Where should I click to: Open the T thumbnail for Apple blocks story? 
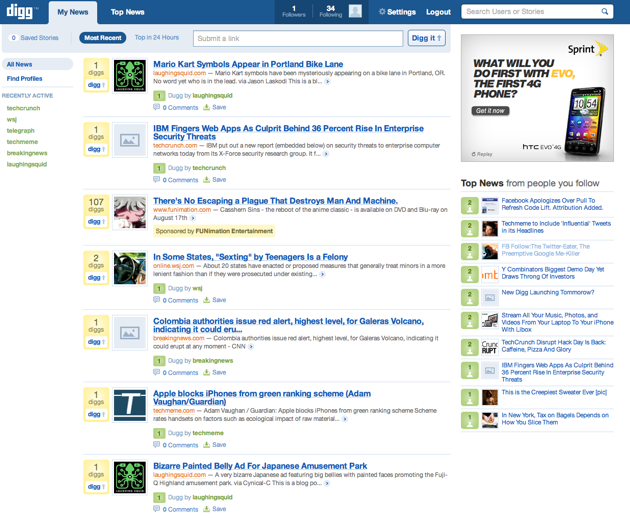(x=130, y=405)
